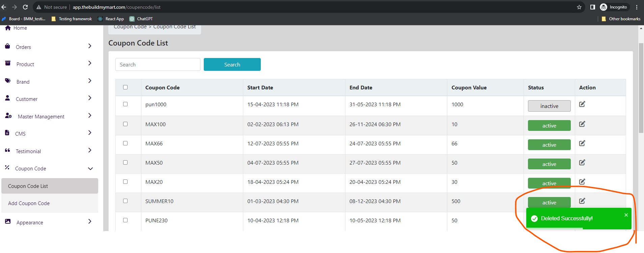Click the Master Management user-gear icon

tap(8, 116)
